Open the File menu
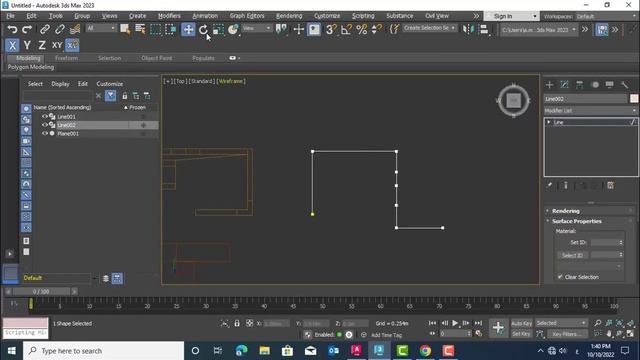This screenshot has width=640, height=360. [11, 16]
